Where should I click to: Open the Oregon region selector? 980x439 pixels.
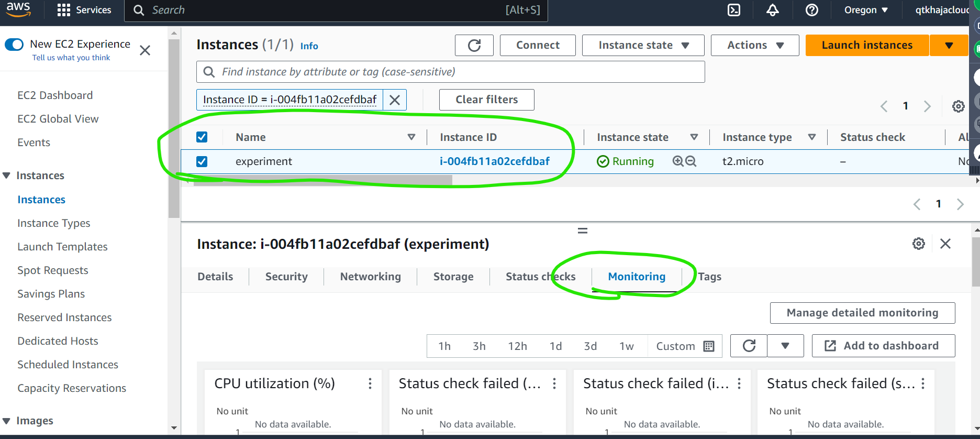866,10
